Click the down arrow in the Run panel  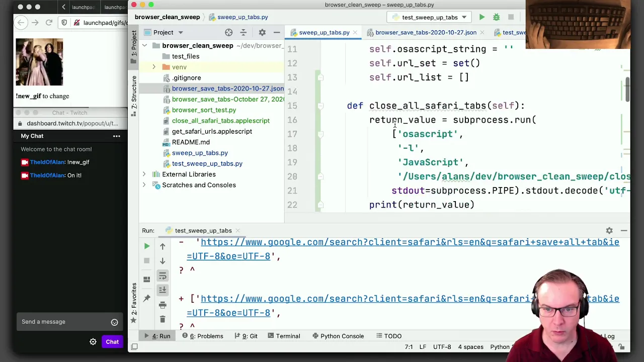[x=163, y=261]
